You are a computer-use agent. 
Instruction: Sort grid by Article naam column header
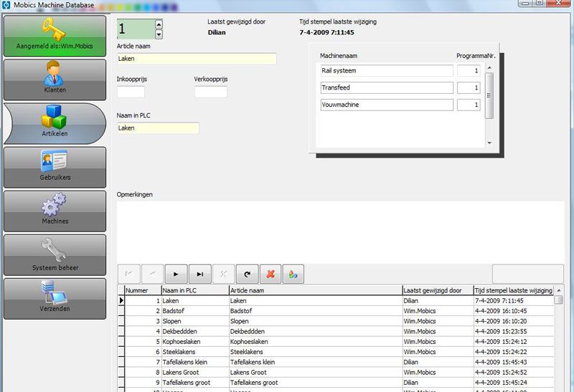(x=315, y=290)
